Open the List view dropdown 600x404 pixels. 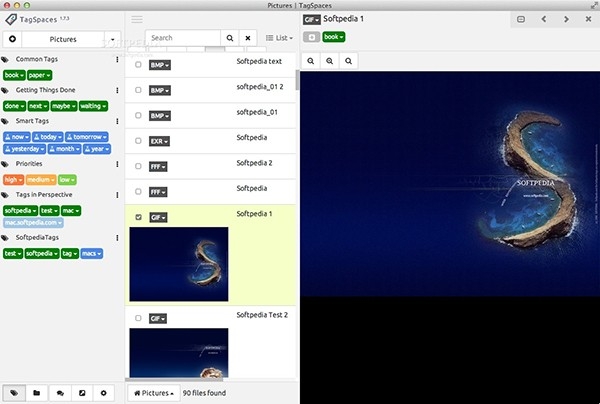[279, 38]
